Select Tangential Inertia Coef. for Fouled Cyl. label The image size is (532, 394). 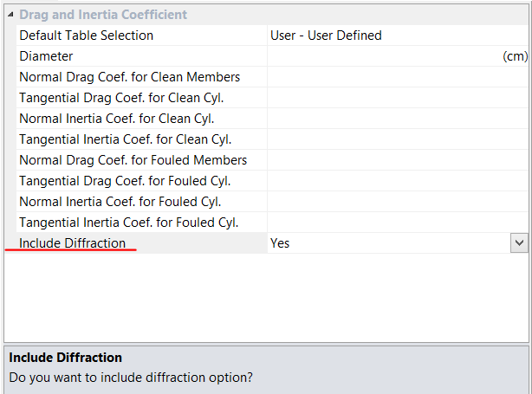click(129, 223)
